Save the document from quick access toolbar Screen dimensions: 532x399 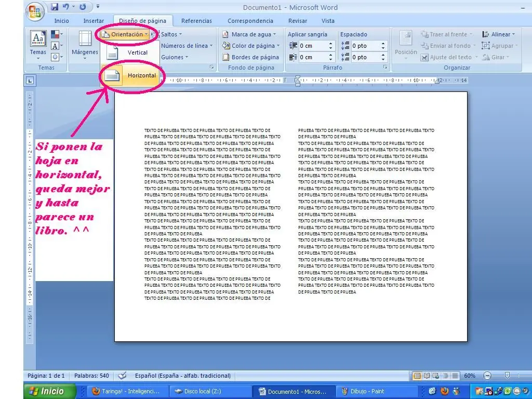[x=54, y=7]
